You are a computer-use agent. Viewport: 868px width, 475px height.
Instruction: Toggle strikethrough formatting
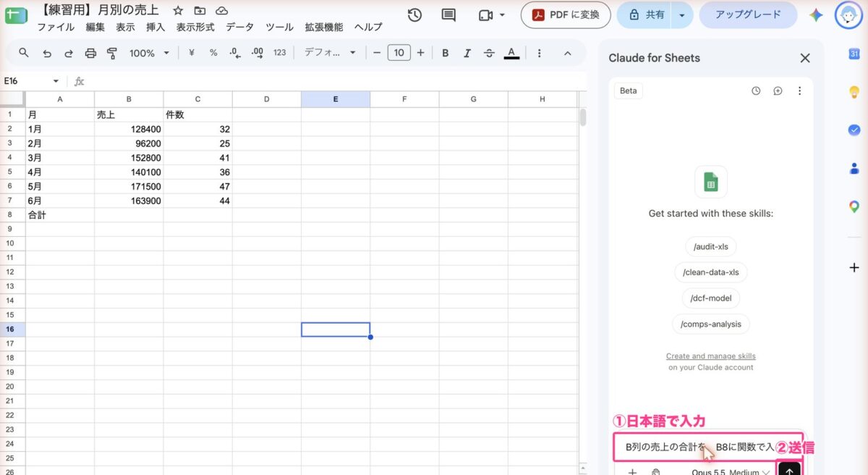(x=489, y=53)
